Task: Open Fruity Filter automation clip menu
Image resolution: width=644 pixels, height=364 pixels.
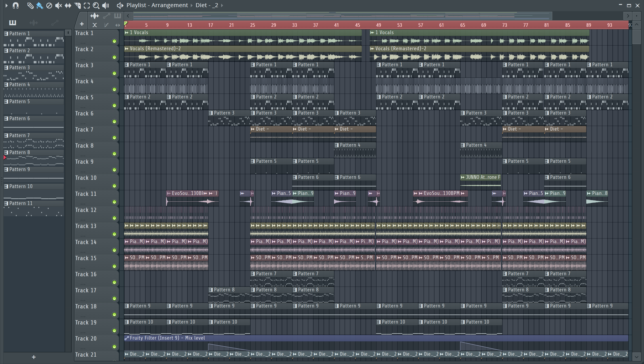Action: coord(127,338)
